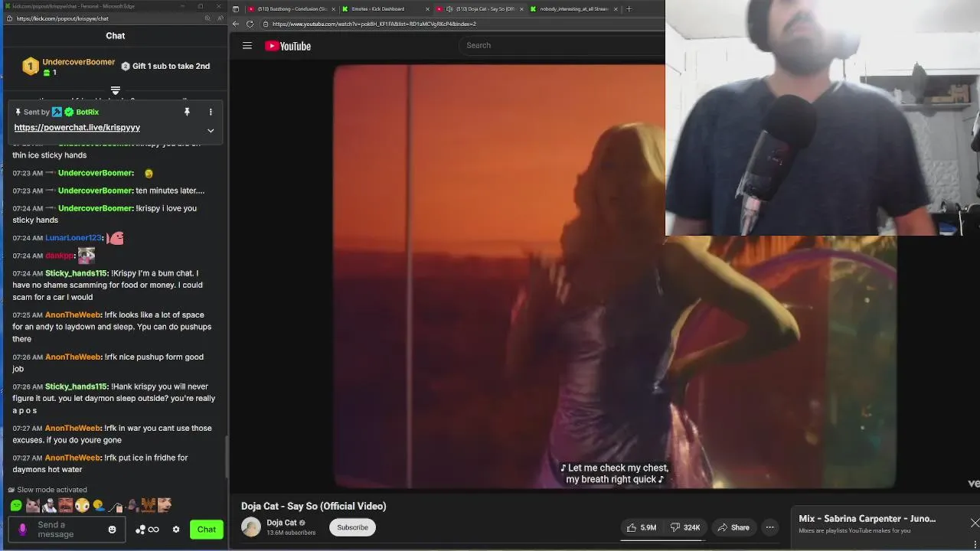Select Kick popout chat URL field
Screen dimensions: 980x551
point(62,18)
